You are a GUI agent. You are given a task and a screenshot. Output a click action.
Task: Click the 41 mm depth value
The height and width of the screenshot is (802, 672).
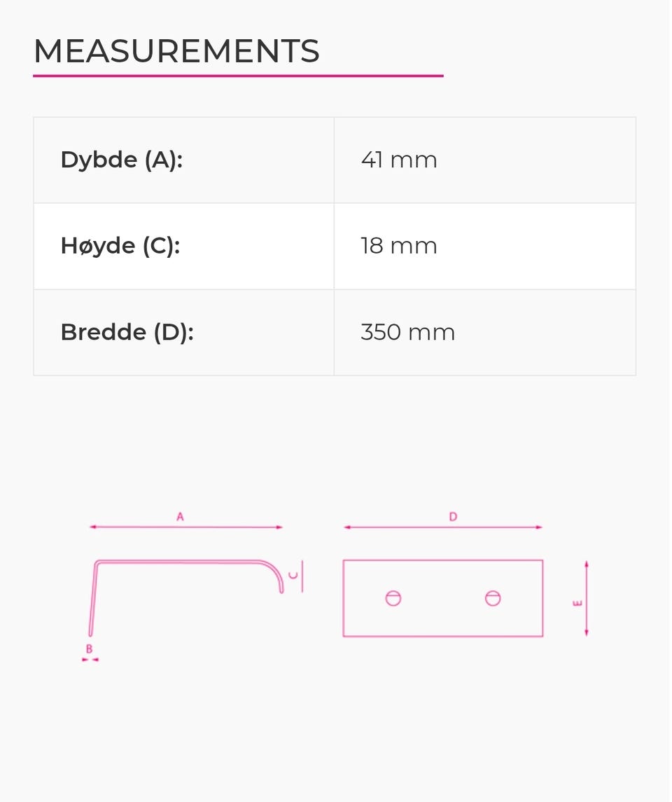[x=399, y=160]
